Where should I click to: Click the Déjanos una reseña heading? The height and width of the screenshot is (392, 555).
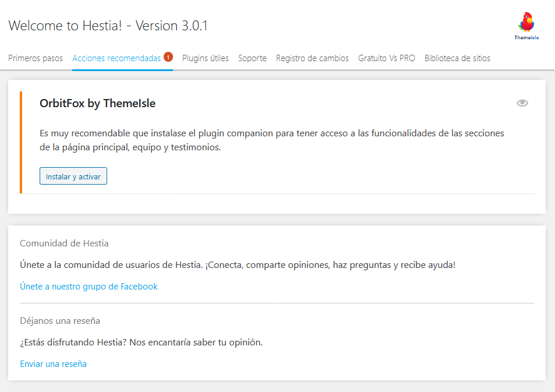click(60, 321)
